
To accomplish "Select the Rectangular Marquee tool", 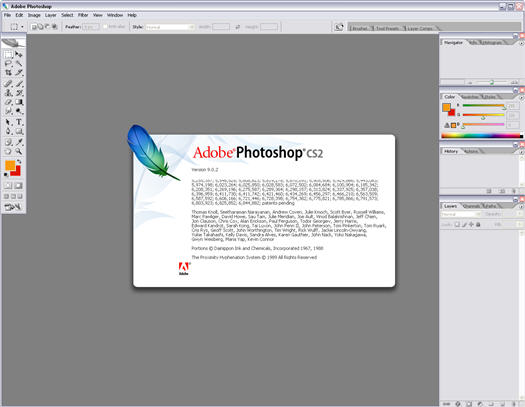I will tap(8, 54).
